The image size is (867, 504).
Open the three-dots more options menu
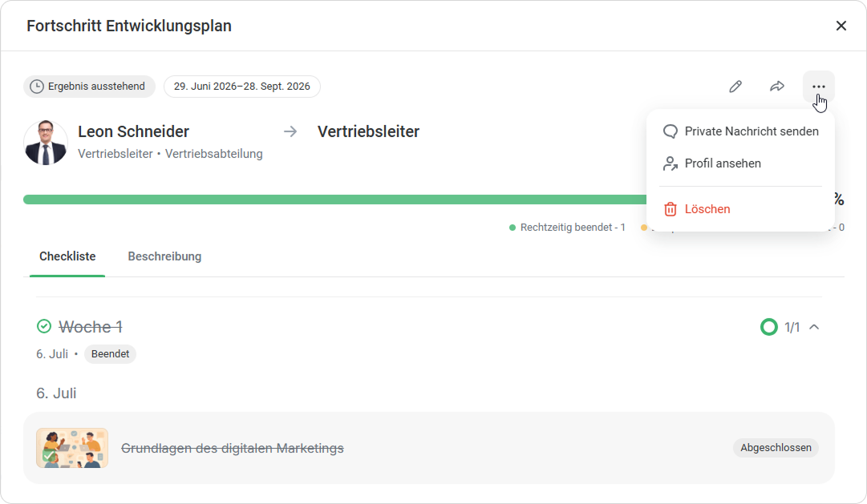click(x=818, y=87)
